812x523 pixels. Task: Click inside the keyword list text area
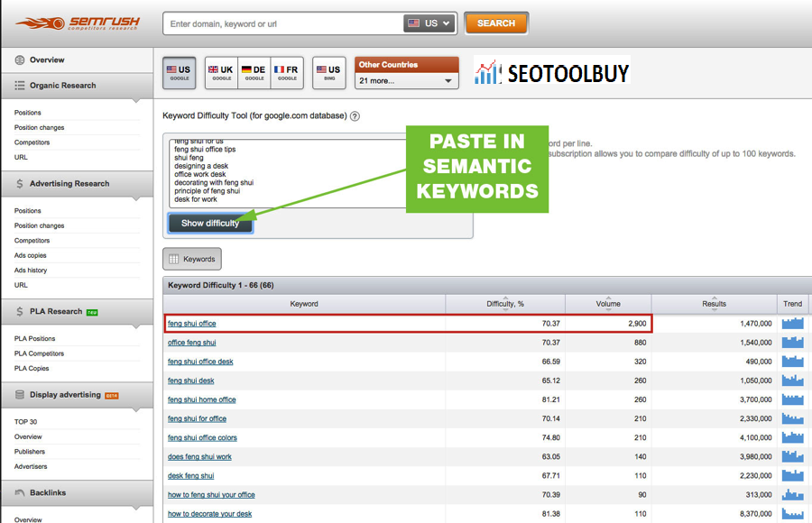click(290, 173)
